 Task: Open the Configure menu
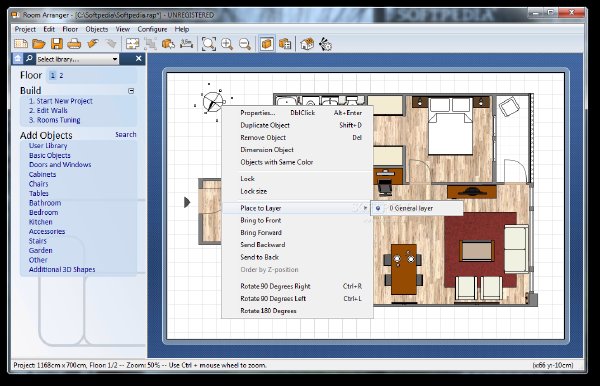[x=152, y=29]
